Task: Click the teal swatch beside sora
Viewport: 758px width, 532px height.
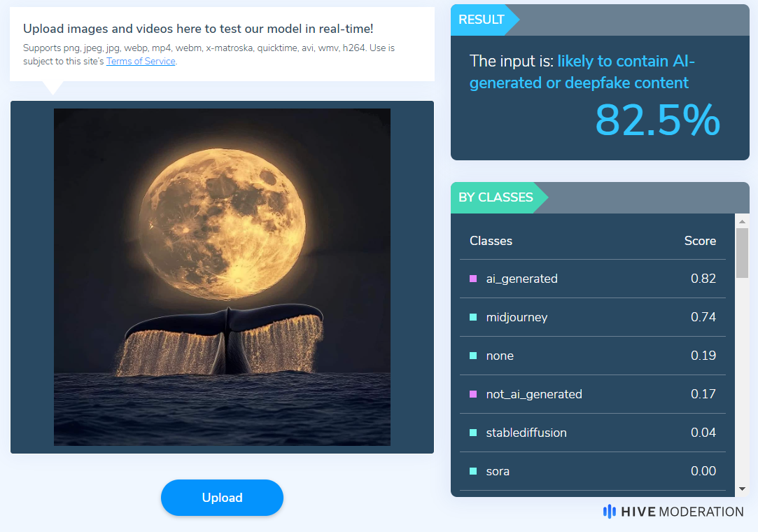Action: point(473,471)
